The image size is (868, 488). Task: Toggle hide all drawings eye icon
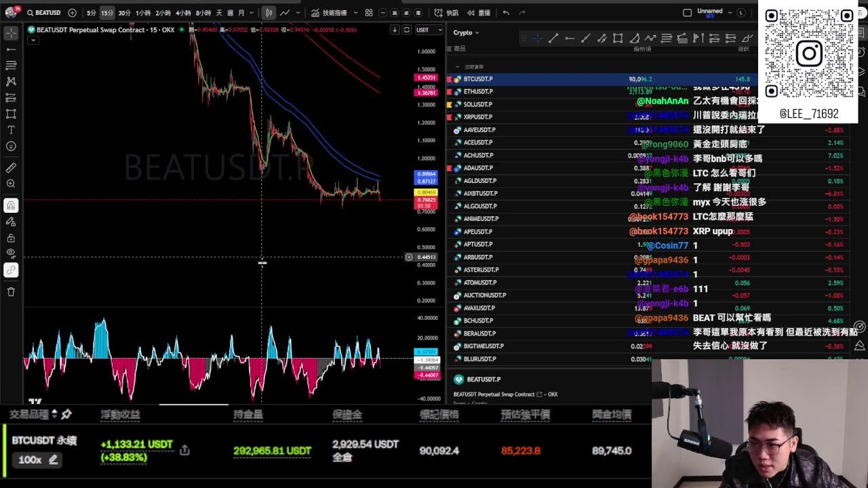click(x=11, y=253)
